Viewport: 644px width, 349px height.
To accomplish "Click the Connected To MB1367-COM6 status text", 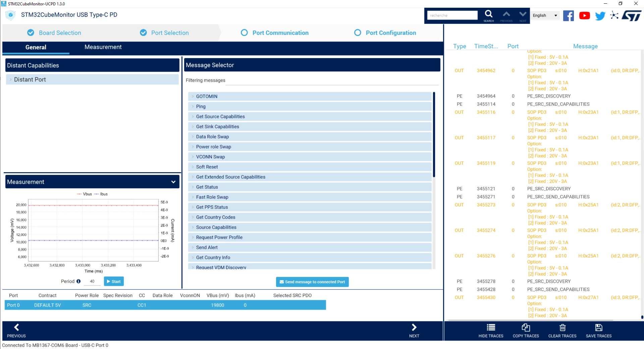I will [x=55, y=345].
